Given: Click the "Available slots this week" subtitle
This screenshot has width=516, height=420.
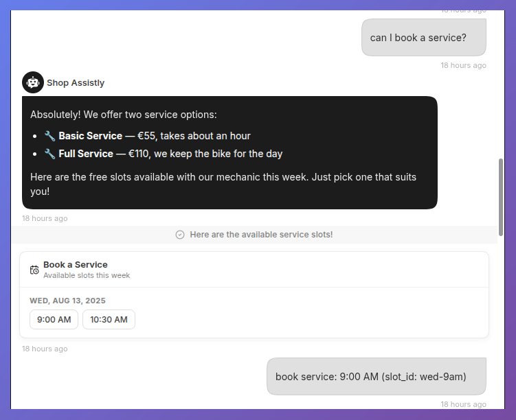Looking at the screenshot, I should coord(87,275).
